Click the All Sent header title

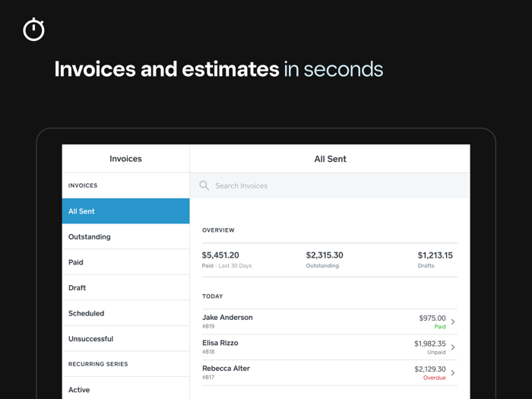pos(330,159)
